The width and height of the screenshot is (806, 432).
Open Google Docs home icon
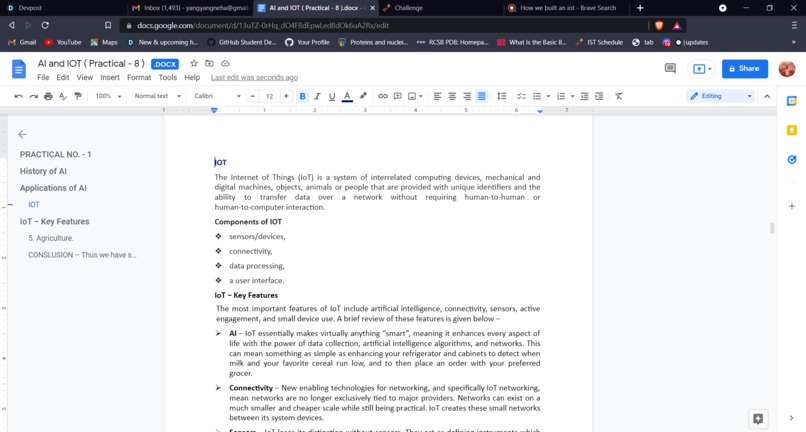(19, 69)
